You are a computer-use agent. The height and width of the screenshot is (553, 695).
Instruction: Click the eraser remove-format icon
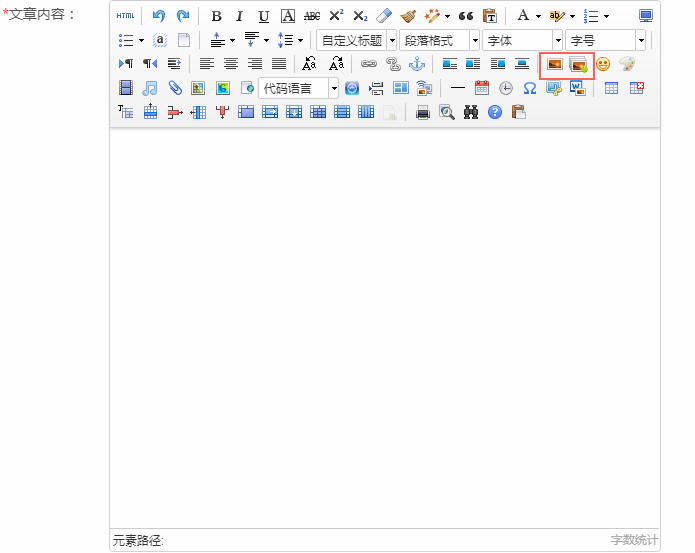pyautogui.click(x=384, y=16)
